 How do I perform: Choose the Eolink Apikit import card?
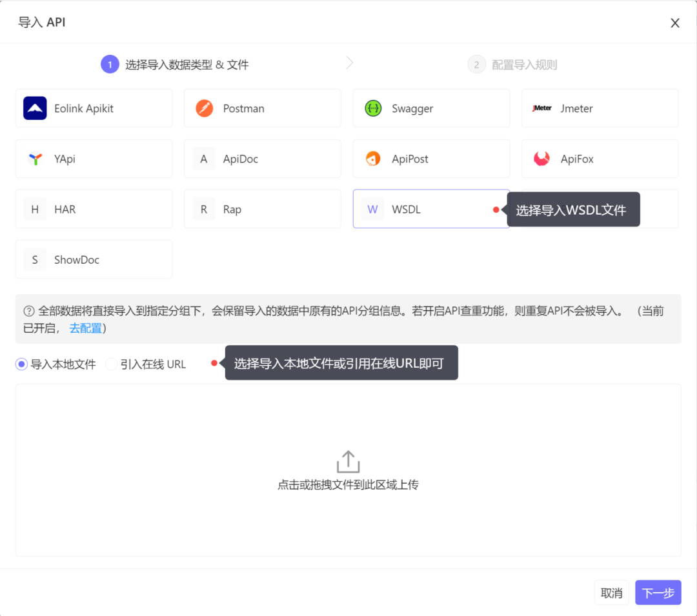tap(94, 108)
